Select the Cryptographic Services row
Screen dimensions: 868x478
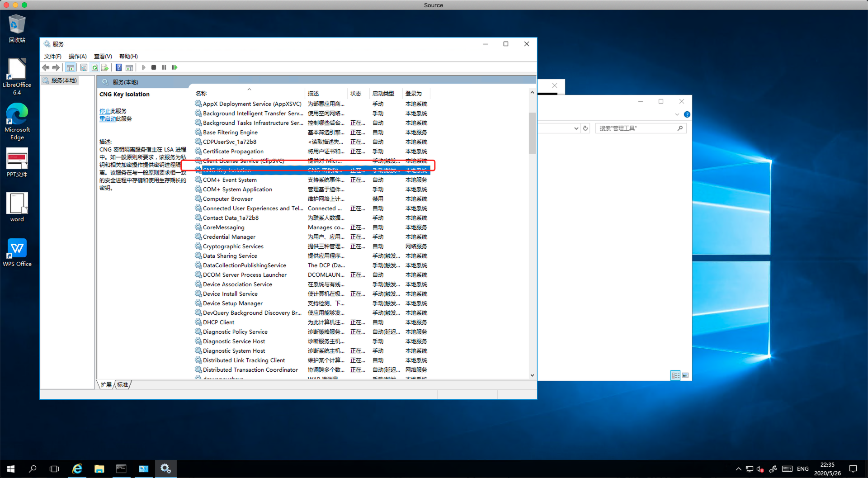click(x=233, y=246)
